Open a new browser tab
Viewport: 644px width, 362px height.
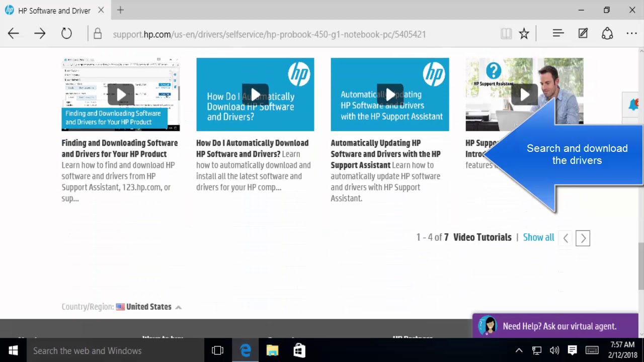[x=120, y=10]
